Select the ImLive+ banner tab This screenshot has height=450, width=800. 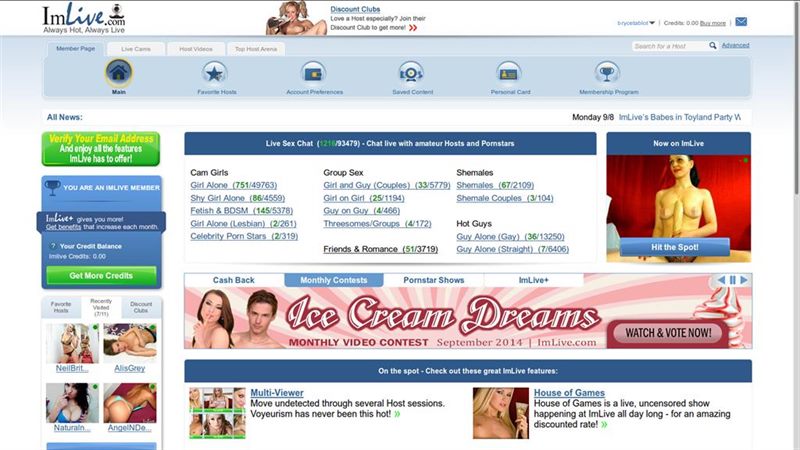[533, 280]
